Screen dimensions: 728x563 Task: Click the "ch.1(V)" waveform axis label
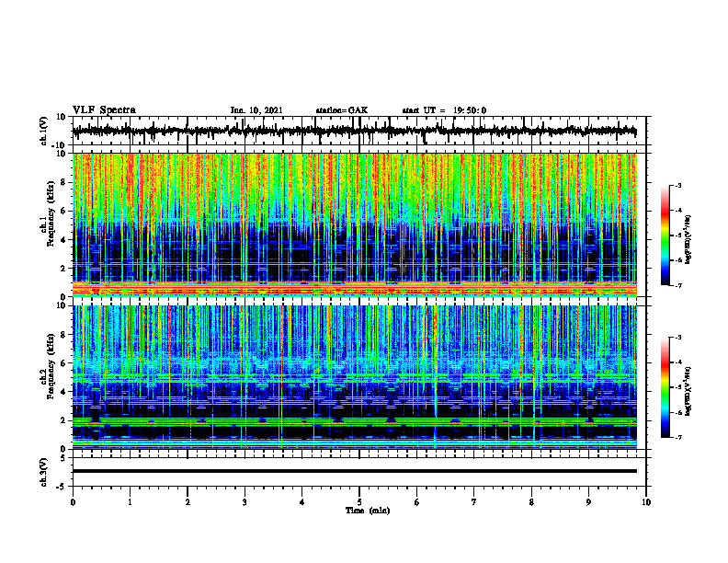pos(43,131)
